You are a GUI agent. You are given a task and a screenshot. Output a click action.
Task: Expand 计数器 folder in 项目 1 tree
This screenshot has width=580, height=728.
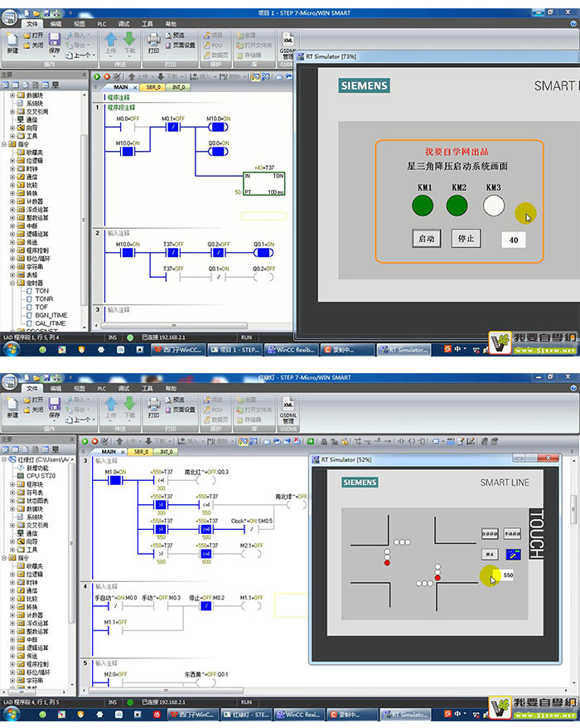(x=12, y=201)
